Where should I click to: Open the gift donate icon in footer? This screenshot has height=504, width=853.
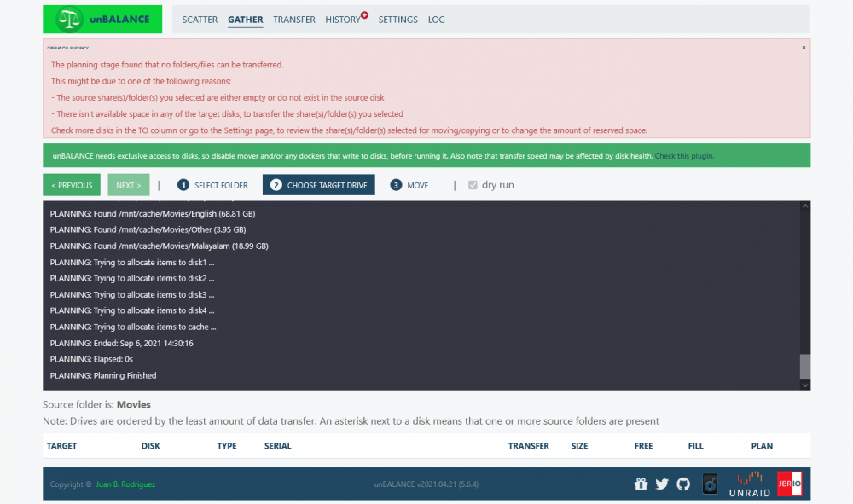641,484
